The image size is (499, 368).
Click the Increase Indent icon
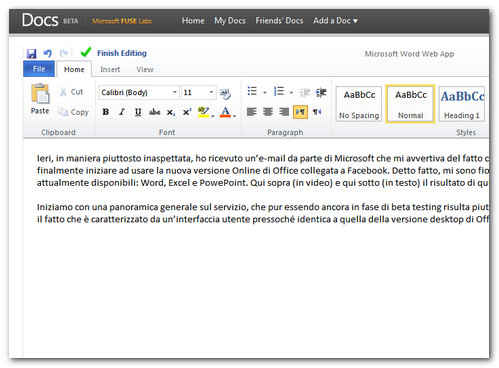click(x=321, y=92)
